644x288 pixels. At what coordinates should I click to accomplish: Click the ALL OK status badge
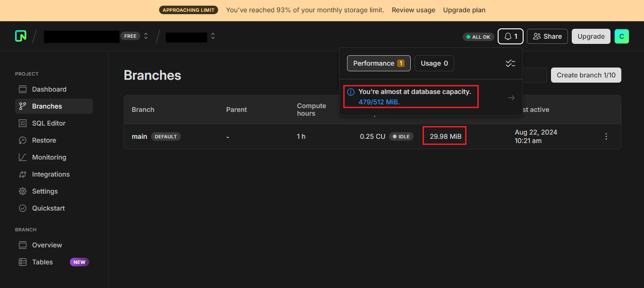coord(478,37)
